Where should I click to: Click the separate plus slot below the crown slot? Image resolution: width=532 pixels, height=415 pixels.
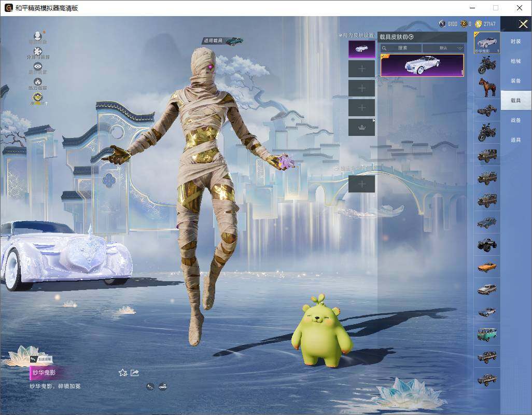(x=362, y=184)
